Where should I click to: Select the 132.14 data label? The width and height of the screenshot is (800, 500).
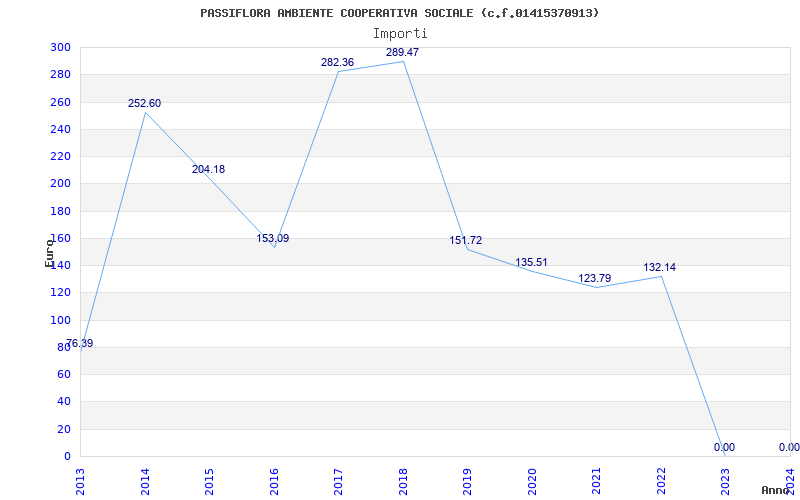659,267
